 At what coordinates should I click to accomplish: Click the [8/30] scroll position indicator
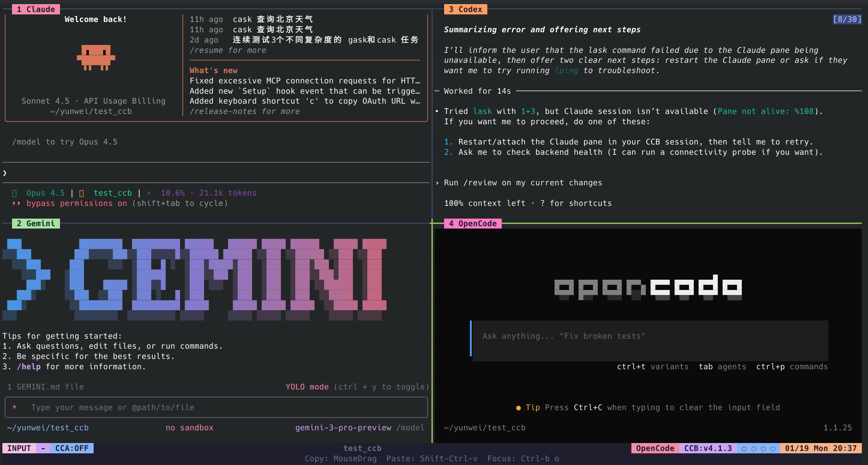(x=847, y=19)
